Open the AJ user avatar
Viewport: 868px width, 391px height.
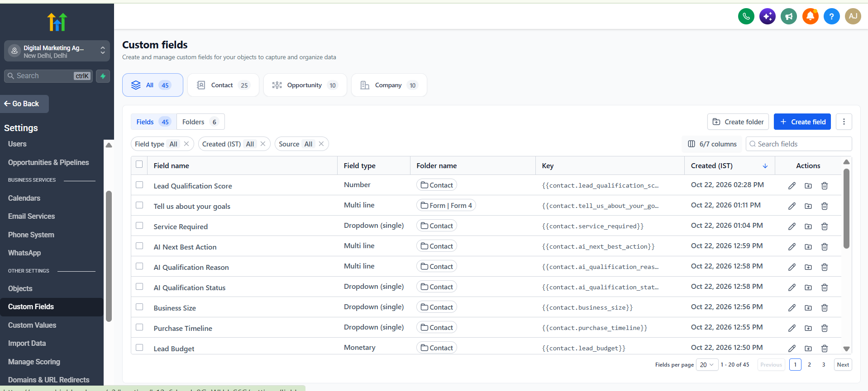point(853,17)
